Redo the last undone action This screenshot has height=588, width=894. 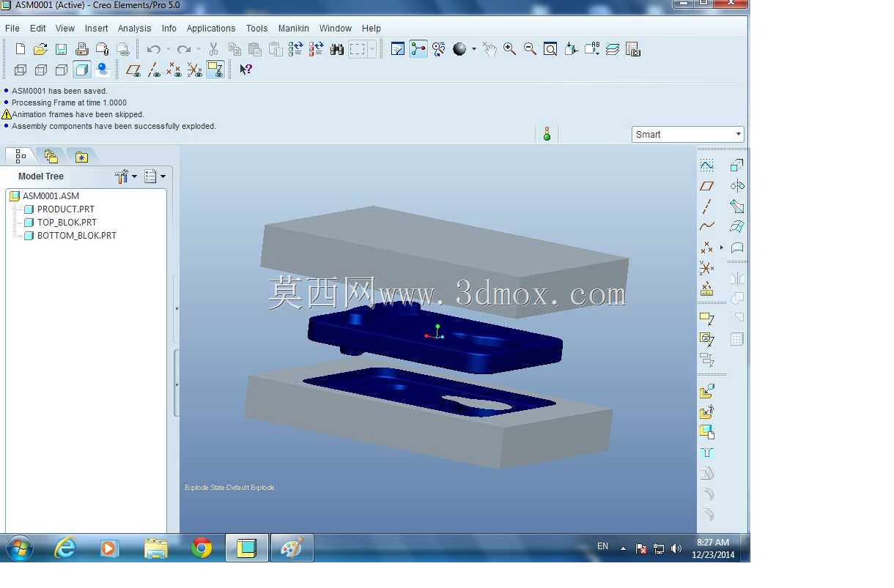point(184,49)
